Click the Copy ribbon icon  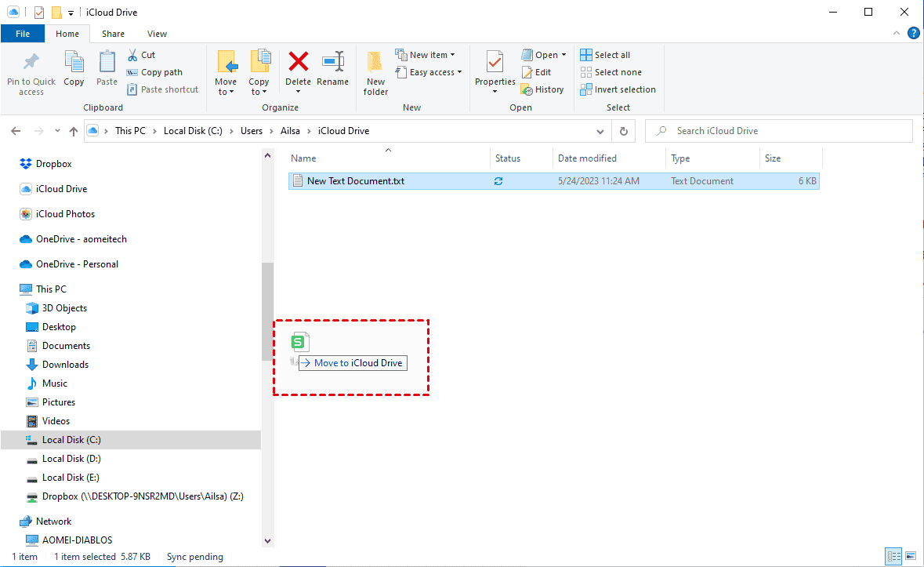click(x=74, y=62)
